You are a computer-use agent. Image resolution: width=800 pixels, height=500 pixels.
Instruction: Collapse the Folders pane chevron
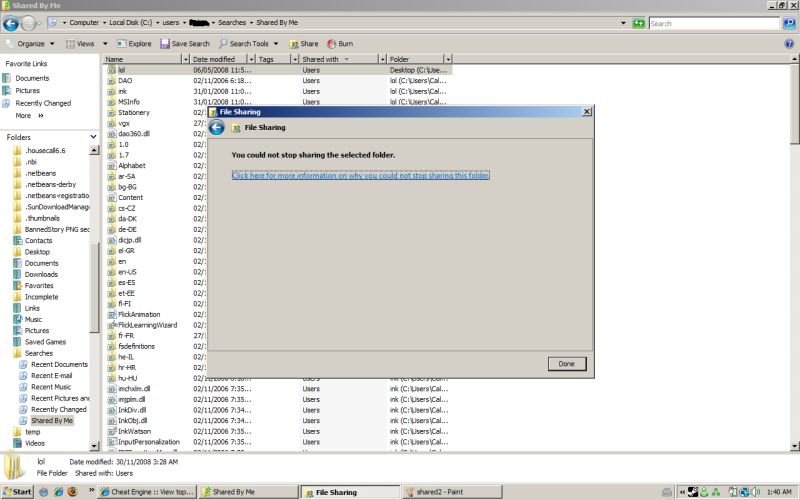coord(93,137)
